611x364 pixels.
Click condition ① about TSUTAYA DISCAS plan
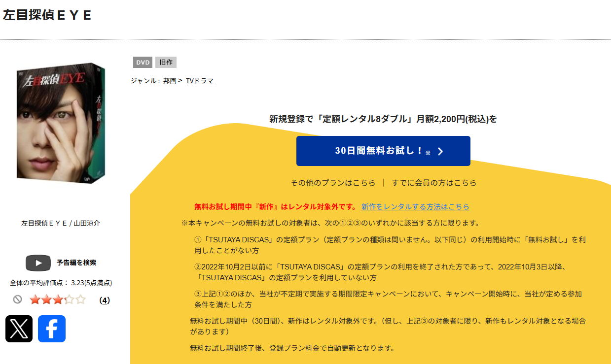click(390, 245)
